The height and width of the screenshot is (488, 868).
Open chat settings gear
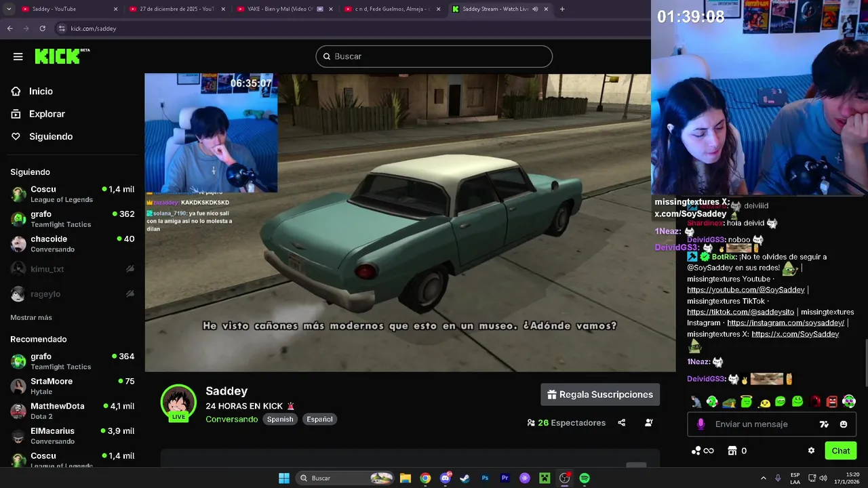pyautogui.click(x=811, y=451)
